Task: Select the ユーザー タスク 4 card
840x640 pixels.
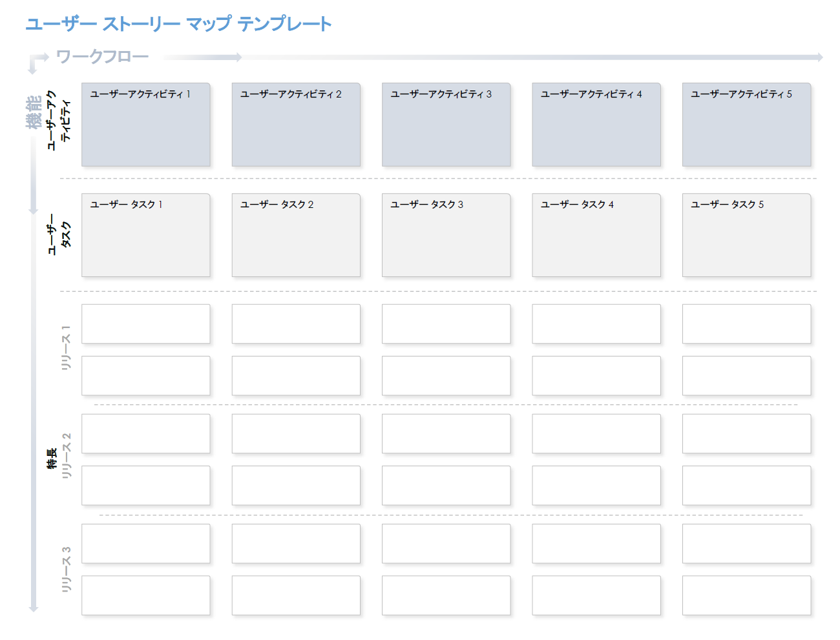Action: coord(596,235)
